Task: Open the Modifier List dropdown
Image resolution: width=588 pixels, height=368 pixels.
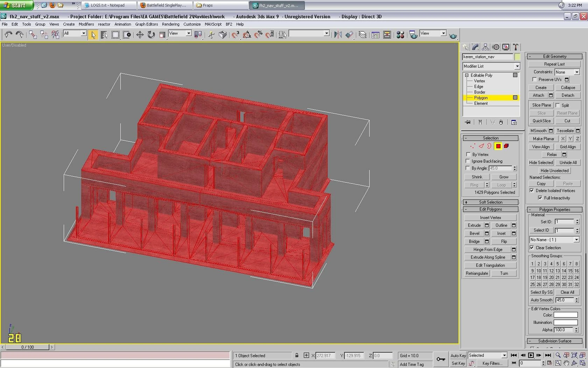Action: pos(491,66)
